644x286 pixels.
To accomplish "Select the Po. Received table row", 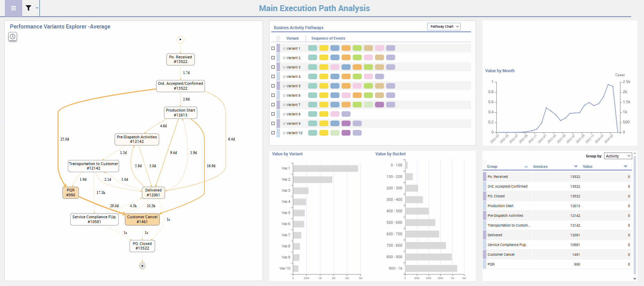I will [557, 177].
